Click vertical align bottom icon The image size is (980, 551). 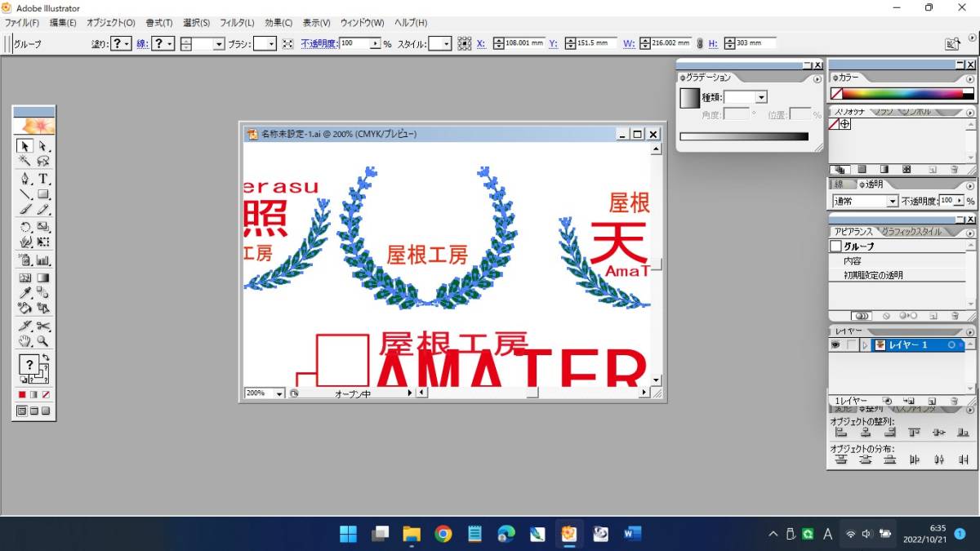[x=964, y=433]
